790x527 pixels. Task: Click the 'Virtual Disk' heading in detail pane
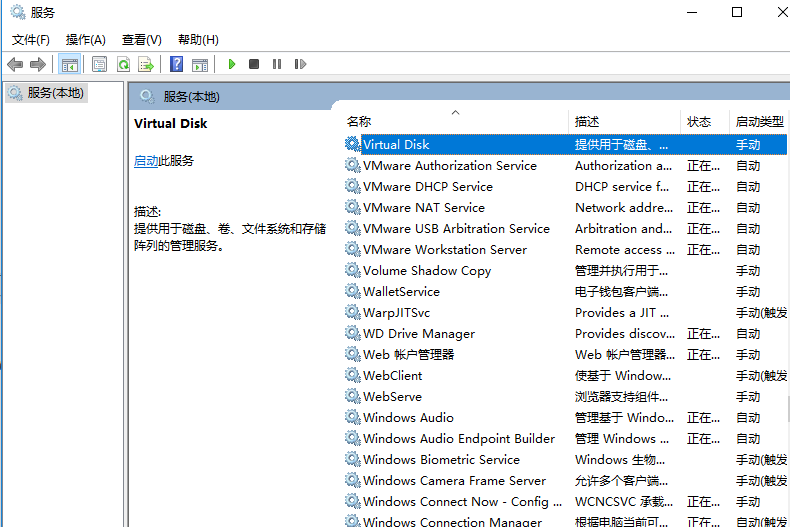click(x=170, y=123)
